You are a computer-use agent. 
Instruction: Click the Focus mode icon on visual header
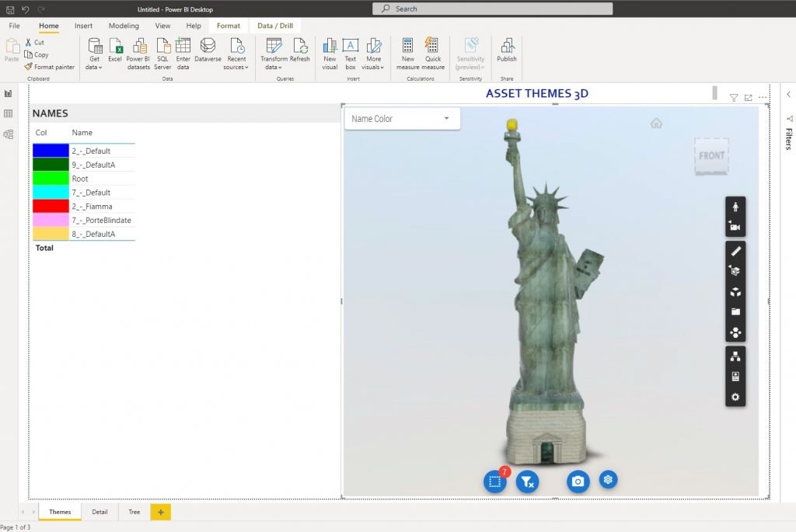click(749, 98)
